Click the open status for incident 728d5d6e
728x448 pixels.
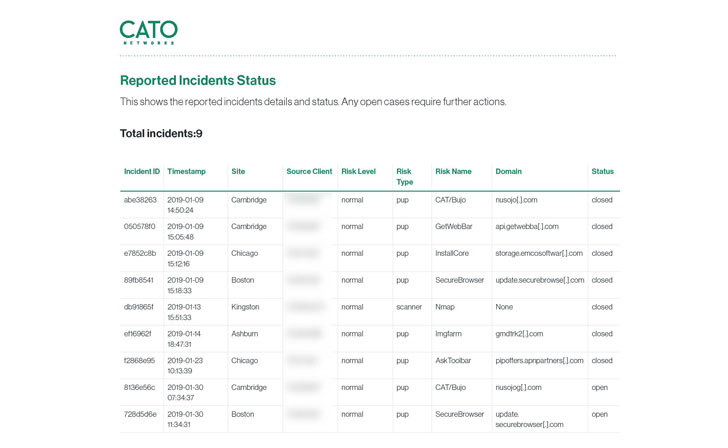point(599,414)
